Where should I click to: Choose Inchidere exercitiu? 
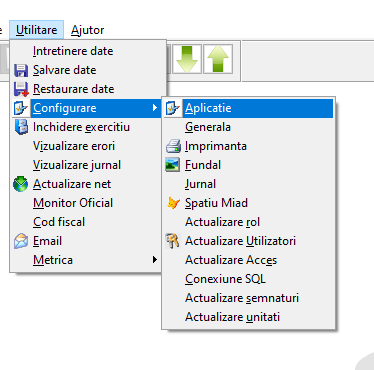(88, 127)
